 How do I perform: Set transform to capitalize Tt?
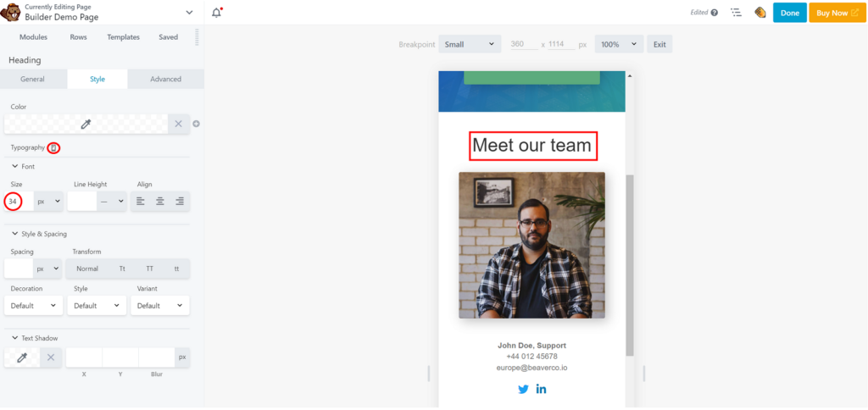[122, 269]
